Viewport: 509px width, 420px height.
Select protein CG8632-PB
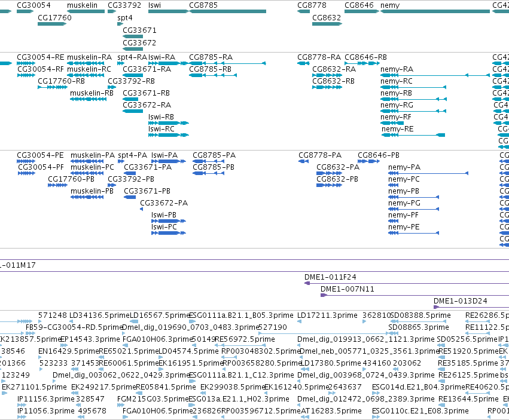click(329, 185)
